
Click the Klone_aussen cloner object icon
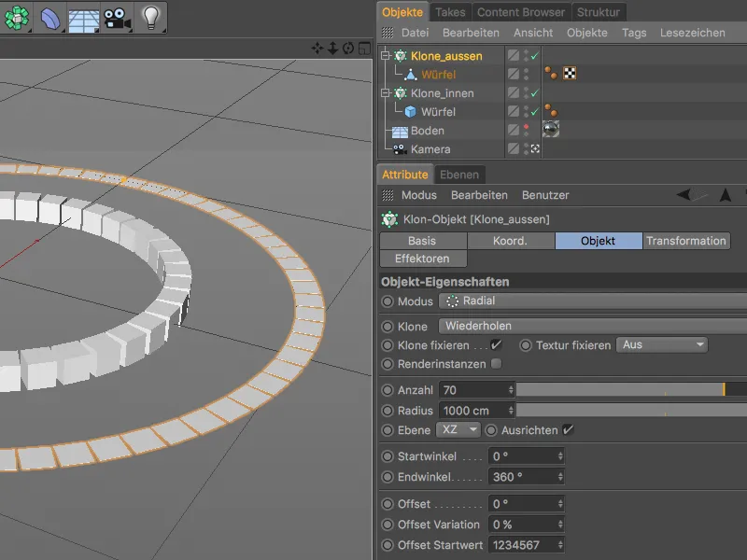[x=400, y=56]
